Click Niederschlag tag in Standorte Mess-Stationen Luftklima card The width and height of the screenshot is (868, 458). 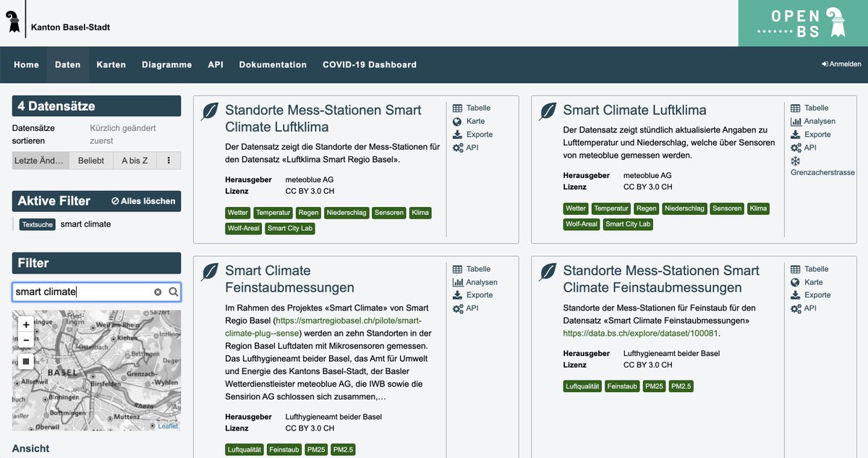coord(346,213)
